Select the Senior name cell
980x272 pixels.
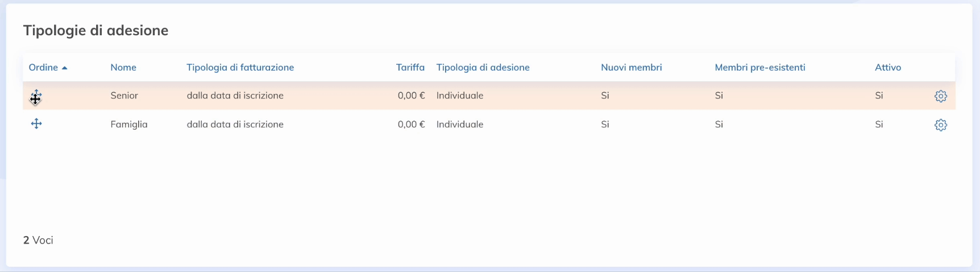124,96
